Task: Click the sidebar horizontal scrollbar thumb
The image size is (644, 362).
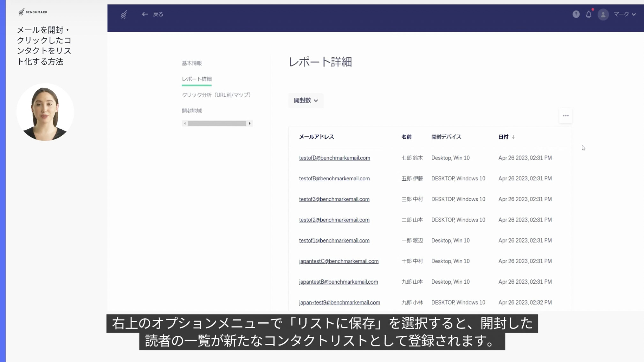Action: click(x=217, y=124)
